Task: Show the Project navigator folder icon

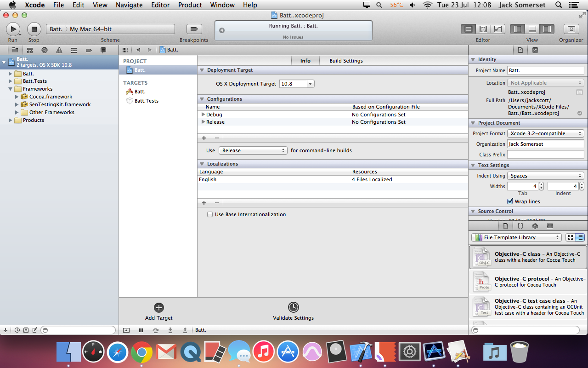Action: [15, 50]
